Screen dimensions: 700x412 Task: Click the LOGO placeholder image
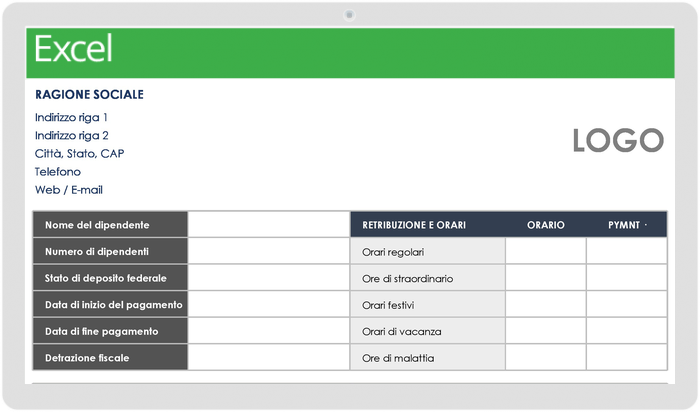click(x=617, y=141)
